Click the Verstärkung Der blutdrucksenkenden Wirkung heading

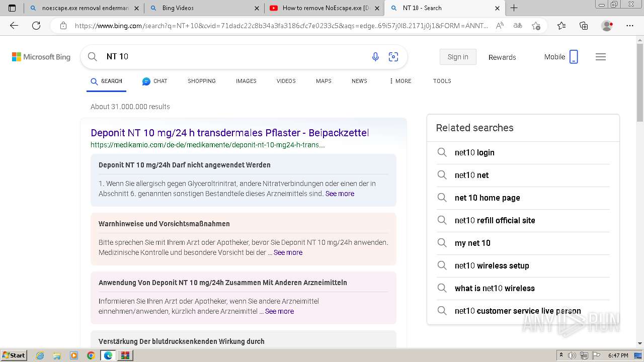(x=182, y=341)
